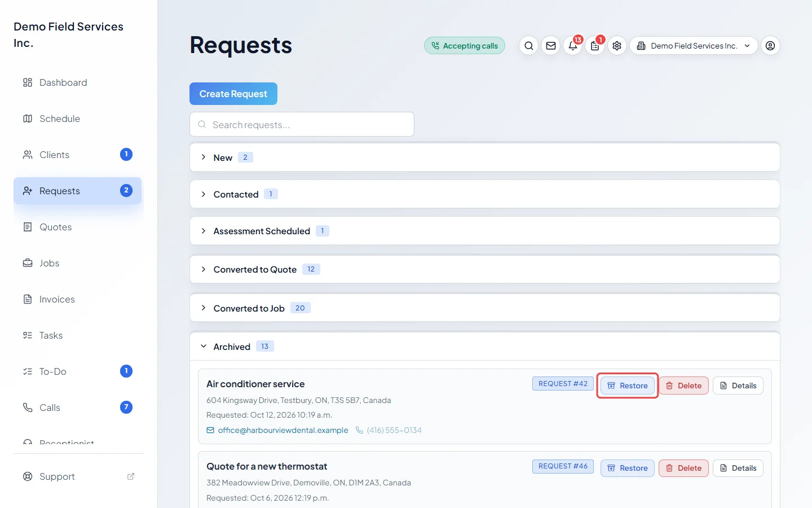Expand the New requests section
The image size is (812, 508).
tap(485, 157)
